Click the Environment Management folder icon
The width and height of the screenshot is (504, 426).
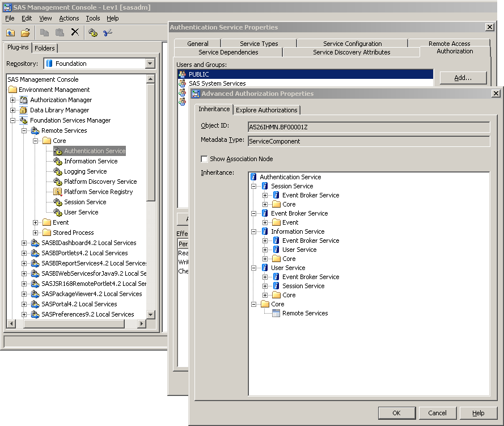click(x=13, y=90)
